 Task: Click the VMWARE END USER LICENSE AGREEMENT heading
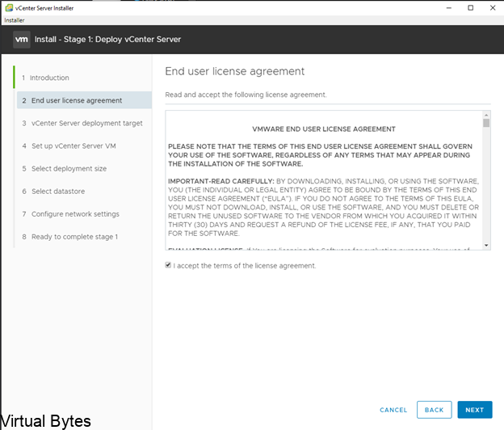(324, 129)
